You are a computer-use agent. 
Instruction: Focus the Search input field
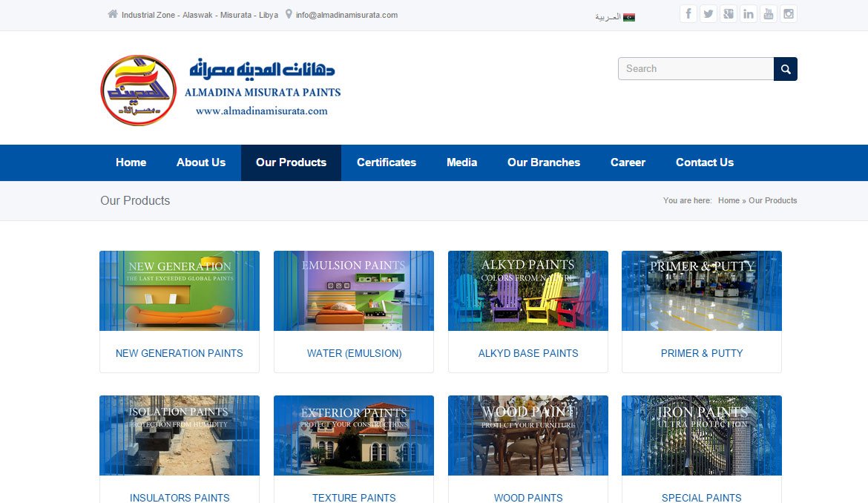(x=695, y=69)
